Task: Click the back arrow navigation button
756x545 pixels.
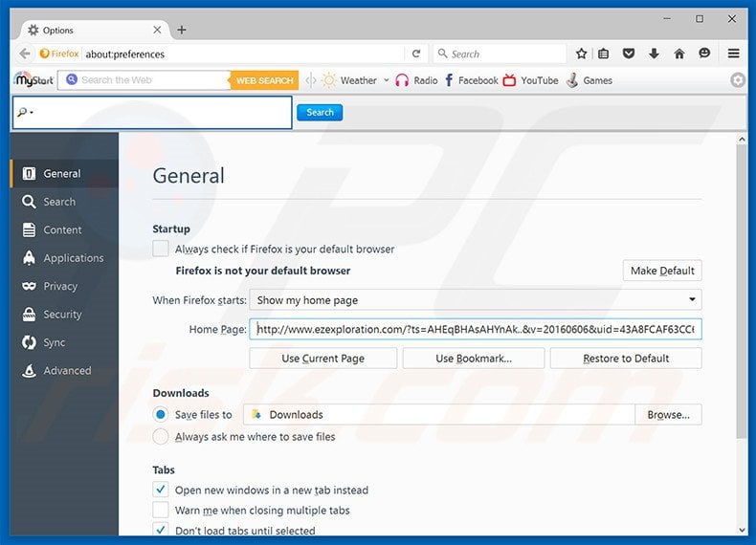Action: pyautogui.click(x=25, y=54)
